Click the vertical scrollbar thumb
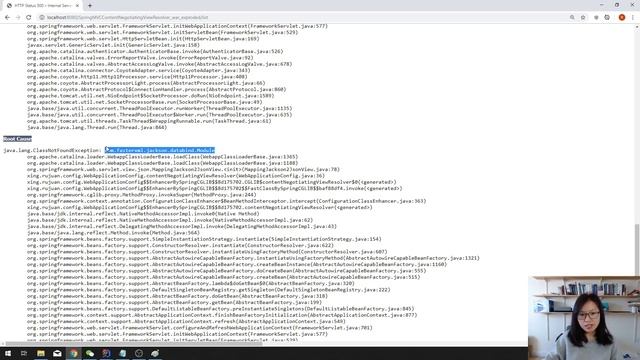640x360 pixels. tap(637, 249)
